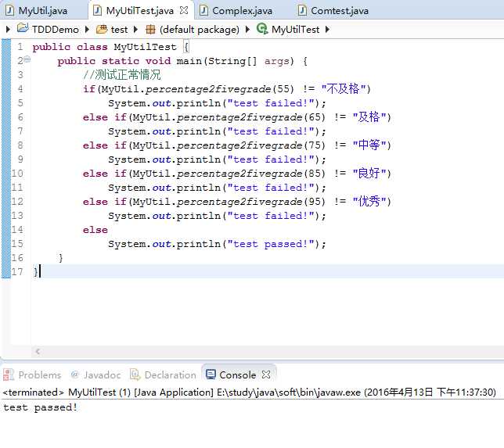Expand the arrow after (default package)
Viewport: 504px width, 448px height.
coord(247,30)
